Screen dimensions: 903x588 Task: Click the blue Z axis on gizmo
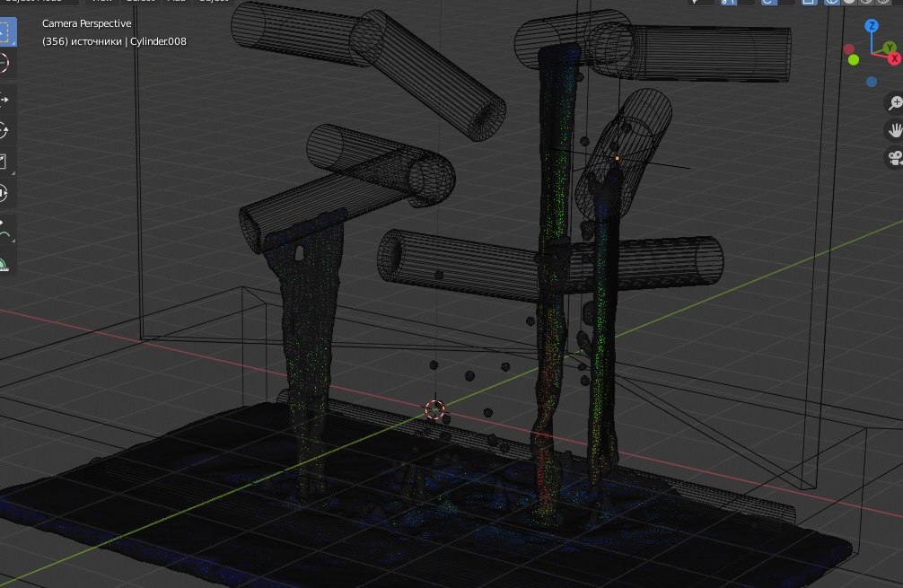click(x=872, y=26)
